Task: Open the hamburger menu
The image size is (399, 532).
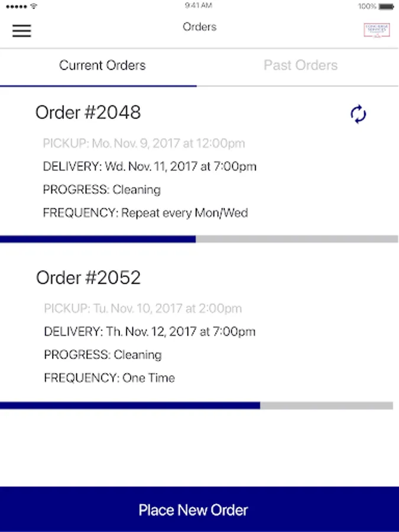Action: pyautogui.click(x=22, y=31)
